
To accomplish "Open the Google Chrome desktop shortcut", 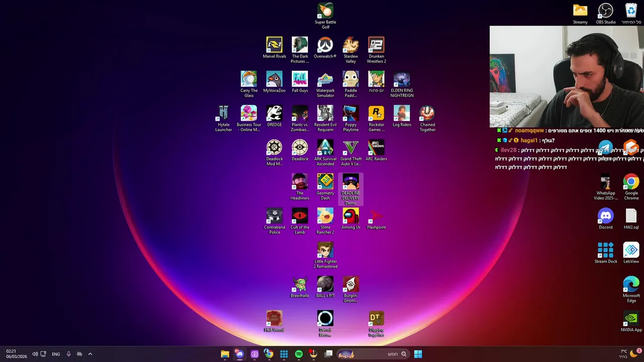I will pyautogui.click(x=631, y=187).
